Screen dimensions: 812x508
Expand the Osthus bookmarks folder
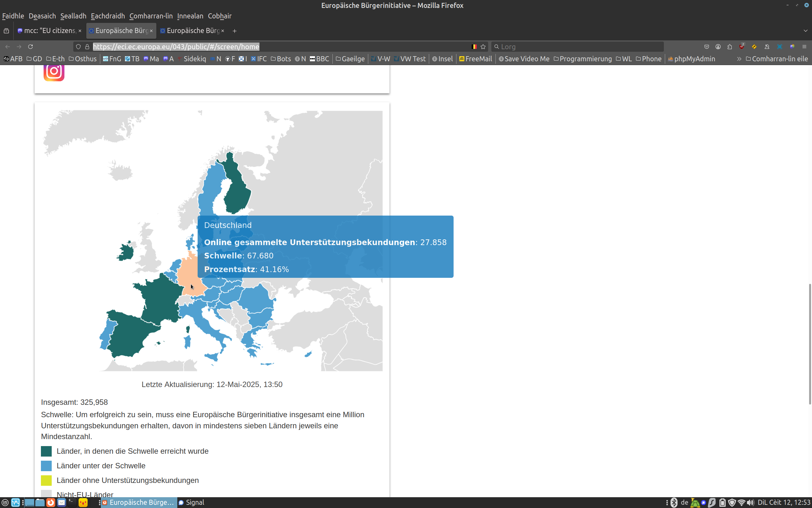pyautogui.click(x=82, y=59)
